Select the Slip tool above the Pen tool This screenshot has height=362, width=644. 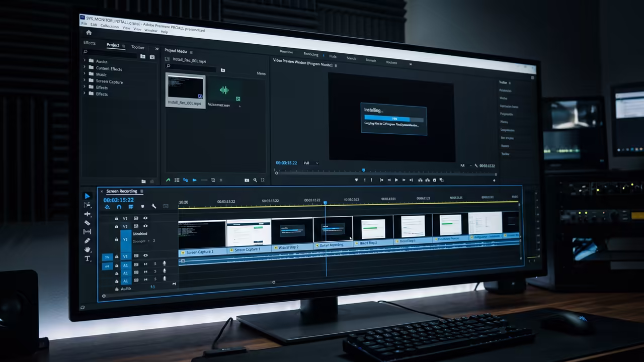[x=87, y=232]
